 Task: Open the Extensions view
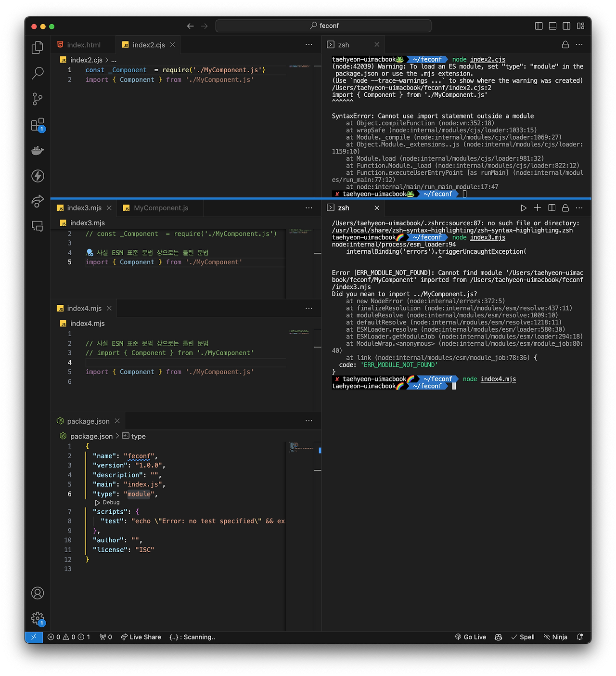(38, 125)
